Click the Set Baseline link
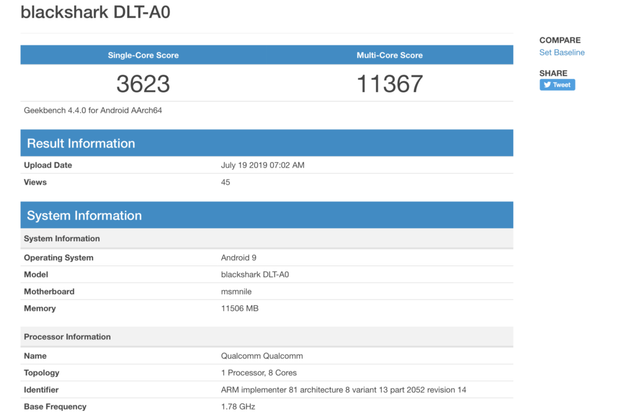This screenshot has width=640, height=419. (562, 52)
